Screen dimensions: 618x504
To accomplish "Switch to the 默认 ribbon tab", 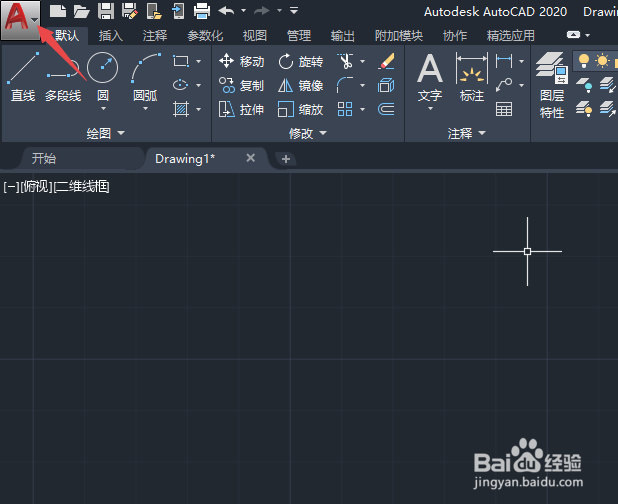I will (67, 36).
